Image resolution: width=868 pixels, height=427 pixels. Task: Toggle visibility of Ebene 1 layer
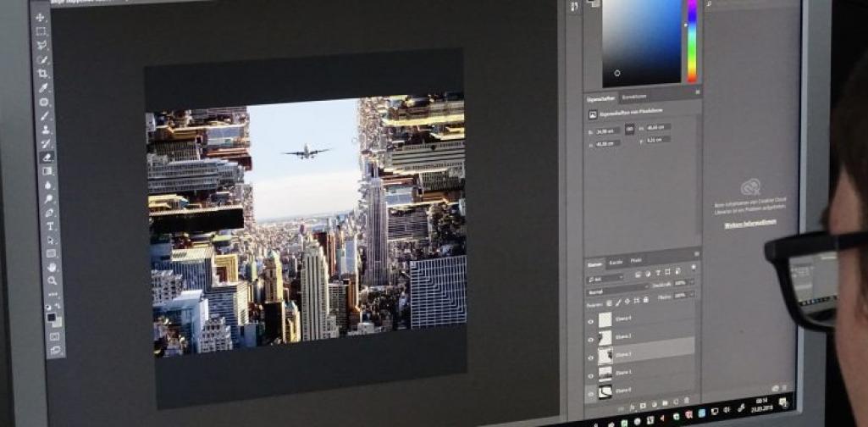591,372
